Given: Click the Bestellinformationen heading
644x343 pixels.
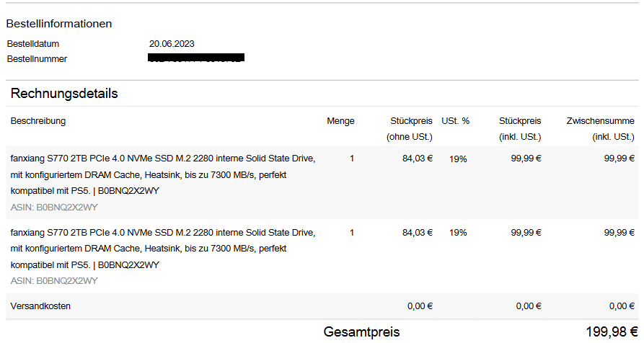Looking at the screenshot, I should [x=58, y=24].
